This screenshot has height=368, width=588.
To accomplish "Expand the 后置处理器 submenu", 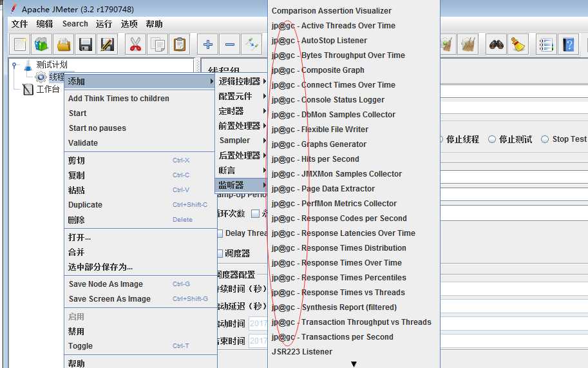I will [242, 155].
